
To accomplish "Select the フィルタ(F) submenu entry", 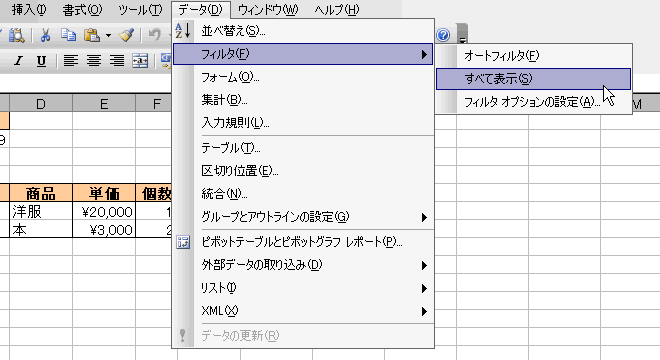I will (303, 54).
